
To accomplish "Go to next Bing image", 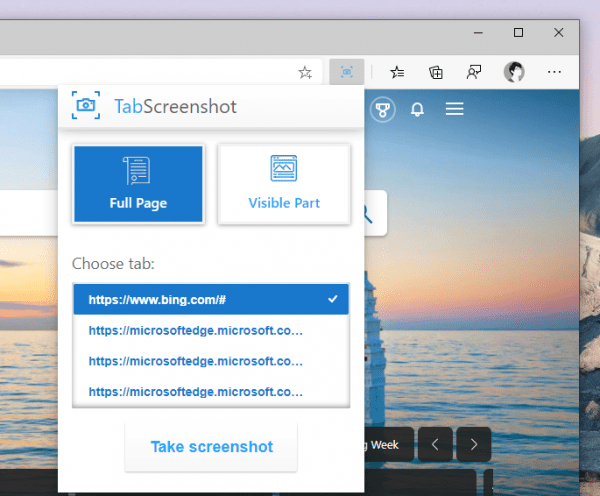I will (474, 444).
